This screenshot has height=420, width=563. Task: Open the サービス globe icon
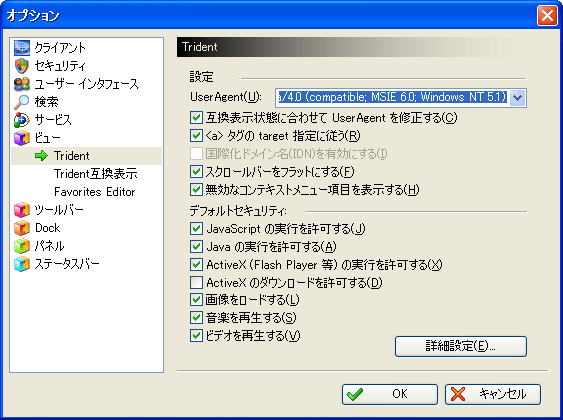point(22,120)
